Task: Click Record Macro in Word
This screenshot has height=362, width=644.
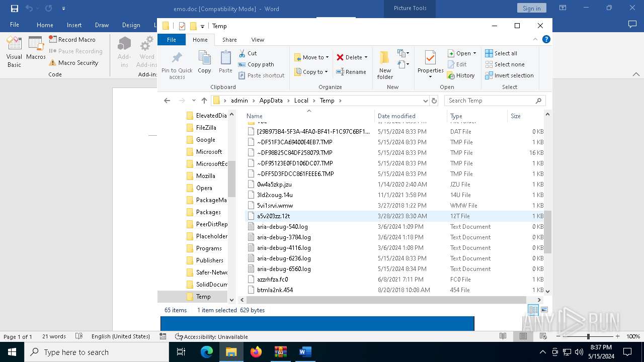Action: pyautogui.click(x=72, y=39)
